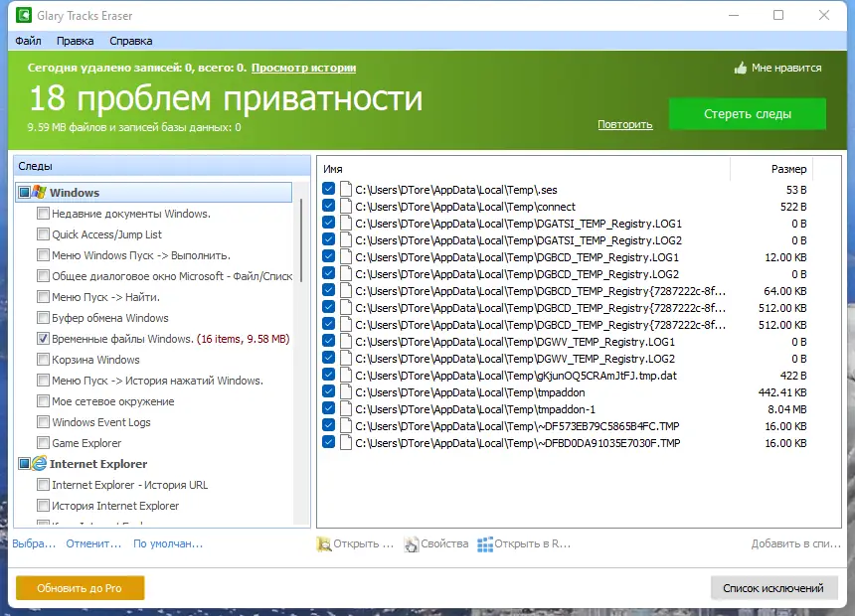Uncheck the Temp\connect file entry
This screenshot has height=616, width=855.
328,207
